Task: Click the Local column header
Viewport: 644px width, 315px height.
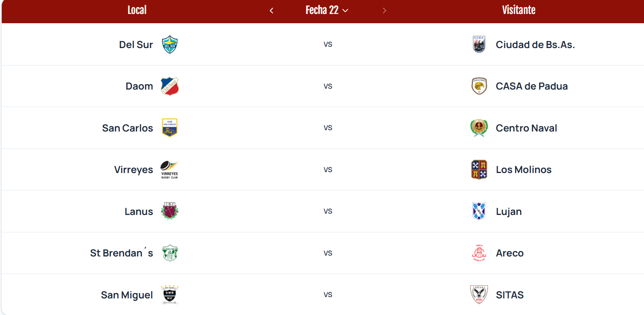Action: point(137,10)
